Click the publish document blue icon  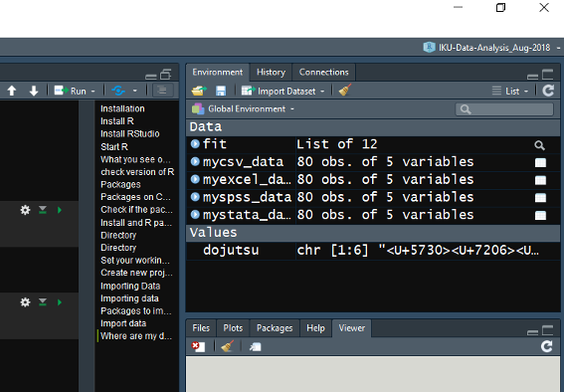point(118,91)
